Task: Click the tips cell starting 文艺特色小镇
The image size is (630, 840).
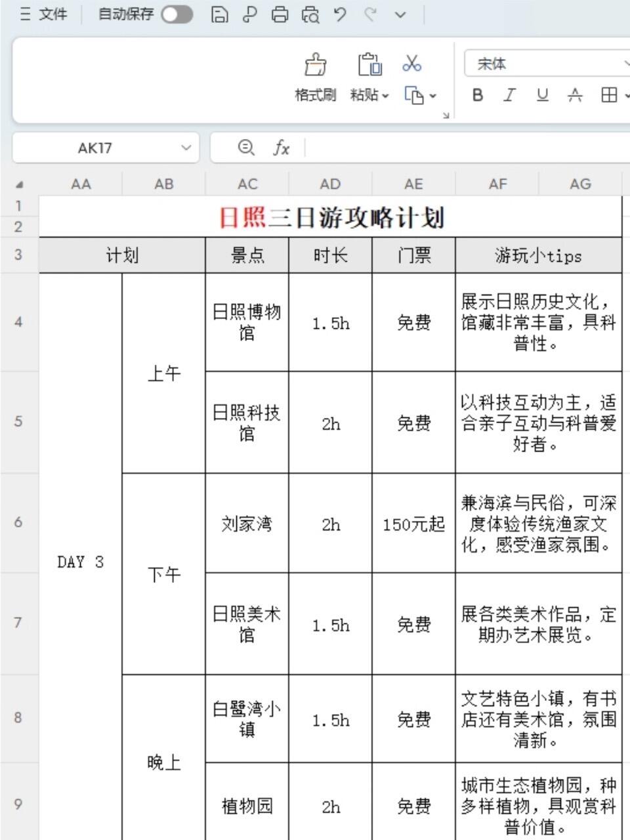Action: [x=539, y=719]
